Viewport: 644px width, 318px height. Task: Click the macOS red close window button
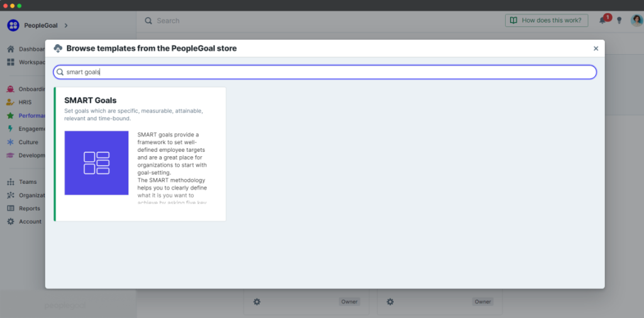5,6
